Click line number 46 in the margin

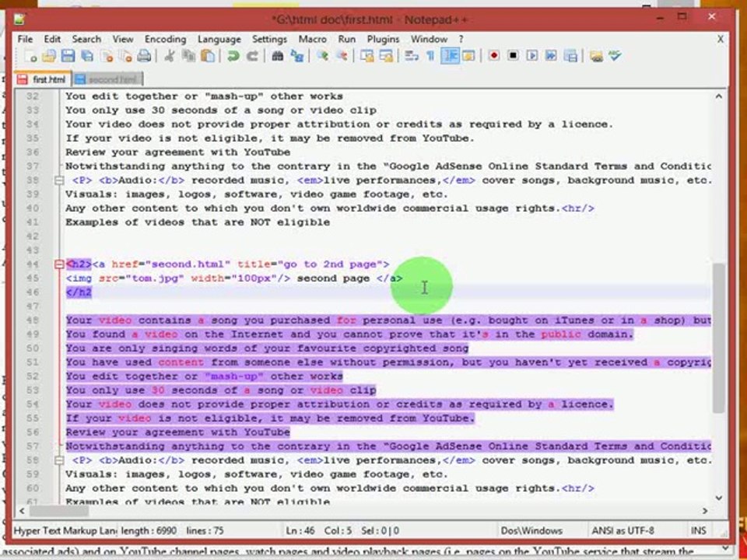32,292
